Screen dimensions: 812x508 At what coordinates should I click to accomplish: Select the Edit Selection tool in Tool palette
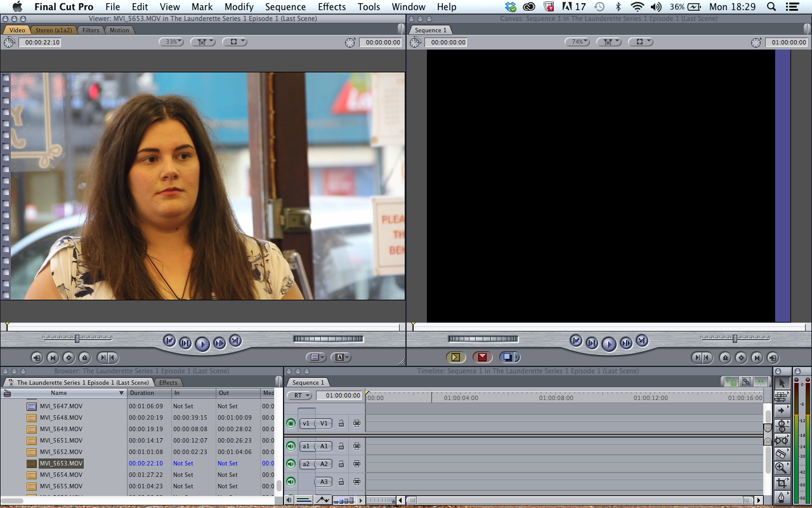click(x=782, y=397)
